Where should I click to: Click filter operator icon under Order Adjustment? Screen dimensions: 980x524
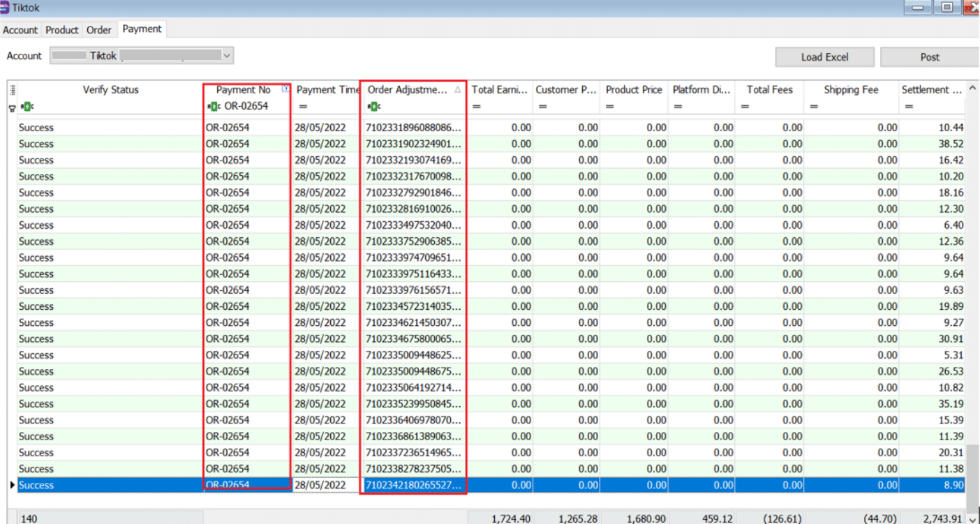(373, 107)
